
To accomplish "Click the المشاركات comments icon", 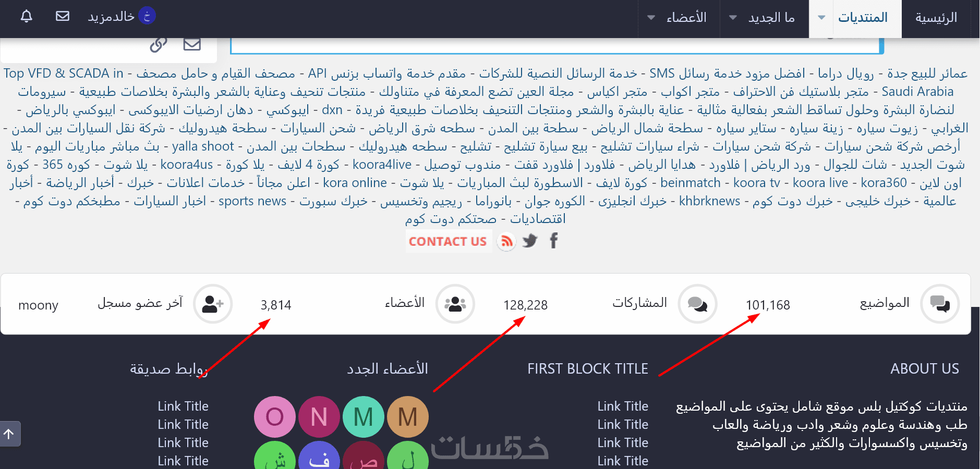I will coord(698,304).
